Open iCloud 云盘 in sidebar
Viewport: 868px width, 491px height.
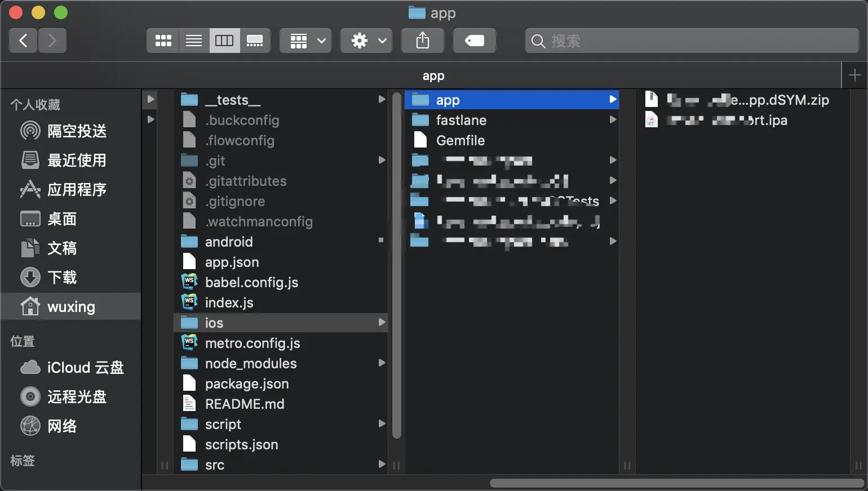click(x=71, y=367)
